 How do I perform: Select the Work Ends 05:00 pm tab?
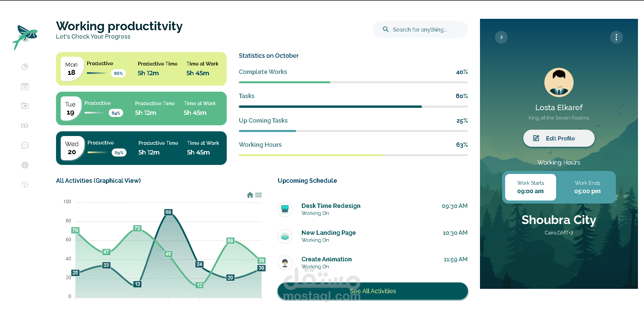[x=587, y=187]
